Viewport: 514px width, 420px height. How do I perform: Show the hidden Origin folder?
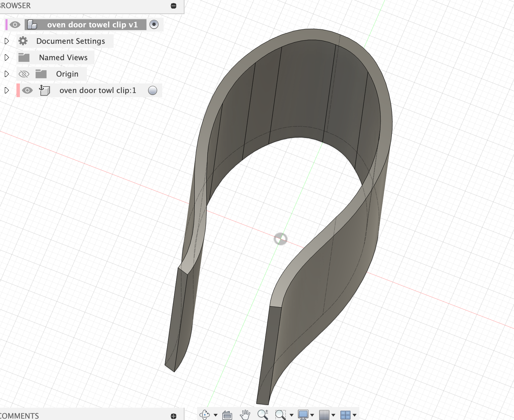[x=24, y=74]
